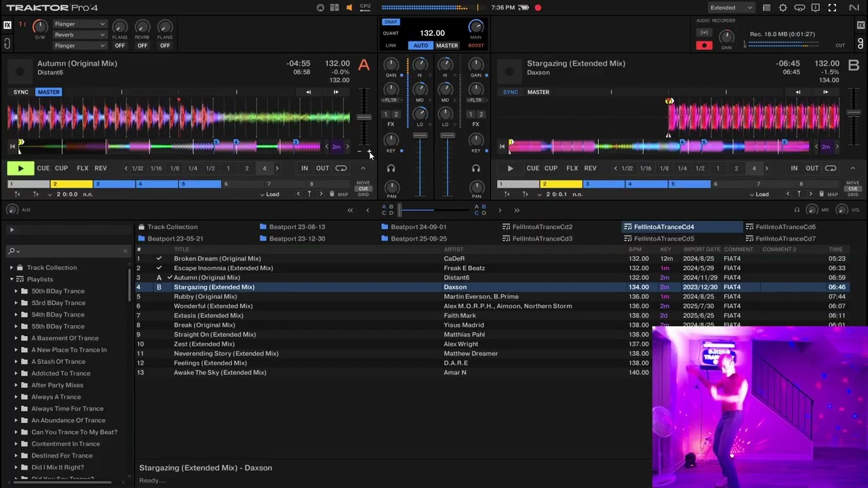The height and width of the screenshot is (488, 868).
Task: Open the Beatport 23-08-13 favorite
Action: pos(292,227)
